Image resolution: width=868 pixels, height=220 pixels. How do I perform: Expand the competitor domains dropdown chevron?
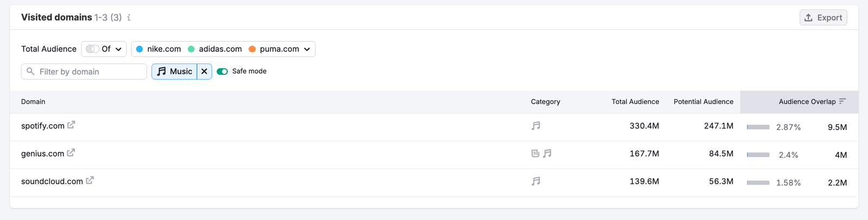(x=307, y=49)
